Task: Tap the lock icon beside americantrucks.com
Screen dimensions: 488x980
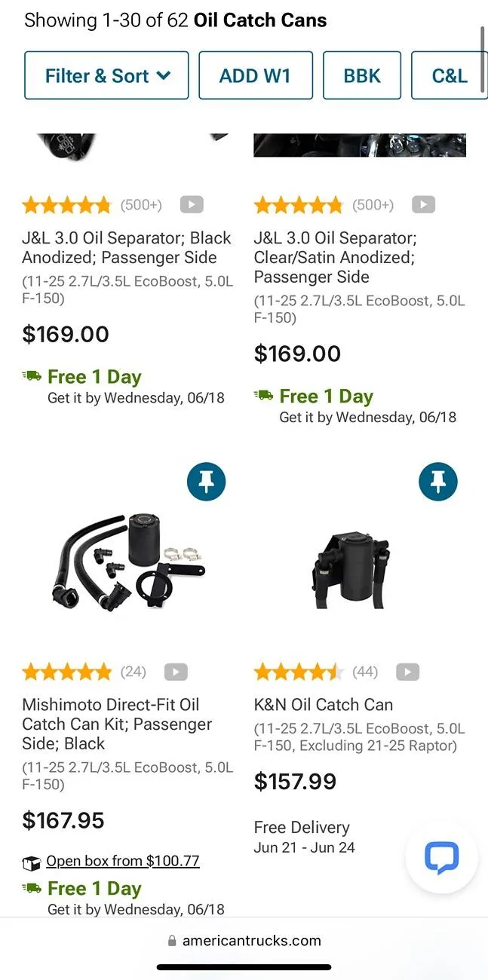Action: point(172,941)
